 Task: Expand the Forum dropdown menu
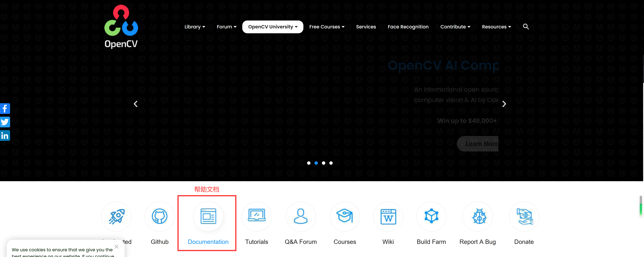coord(226,27)
